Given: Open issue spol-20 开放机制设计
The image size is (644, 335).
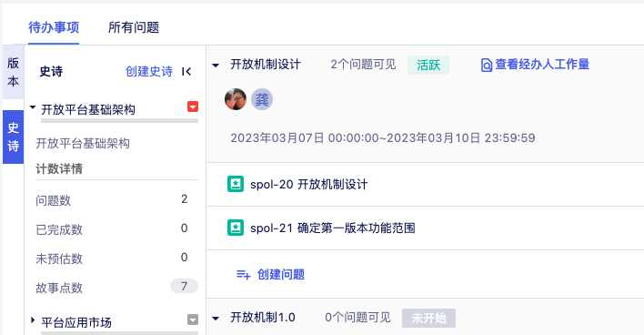Looking at the screenshot, I should click(x=309, y=185).
